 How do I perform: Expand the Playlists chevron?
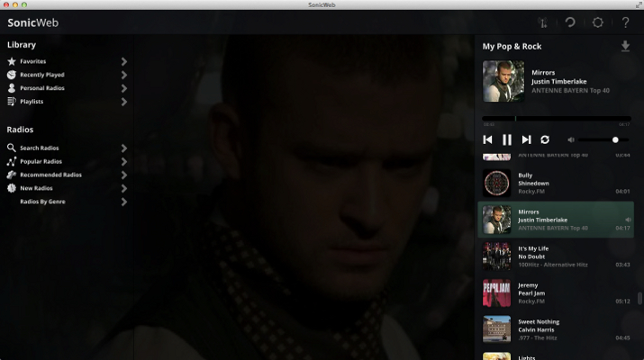123,102
